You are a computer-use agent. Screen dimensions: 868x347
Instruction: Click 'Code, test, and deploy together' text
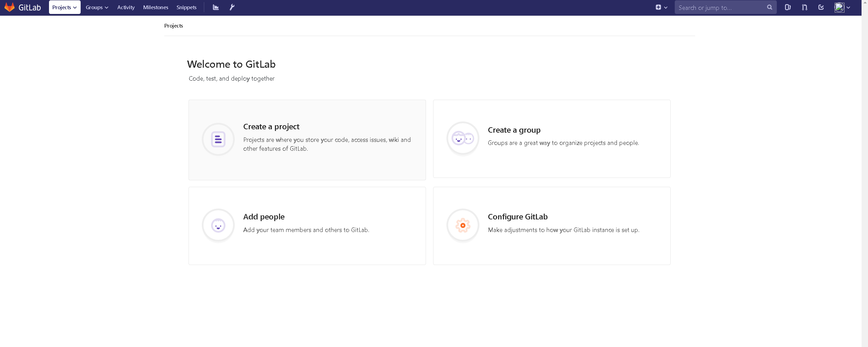tap(232, 79)
